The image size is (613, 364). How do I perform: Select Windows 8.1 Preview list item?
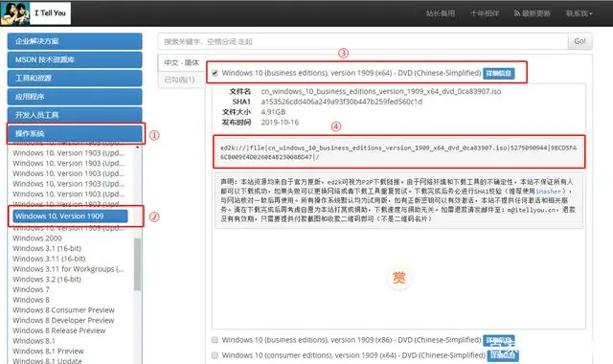click(x=48, y=351)
